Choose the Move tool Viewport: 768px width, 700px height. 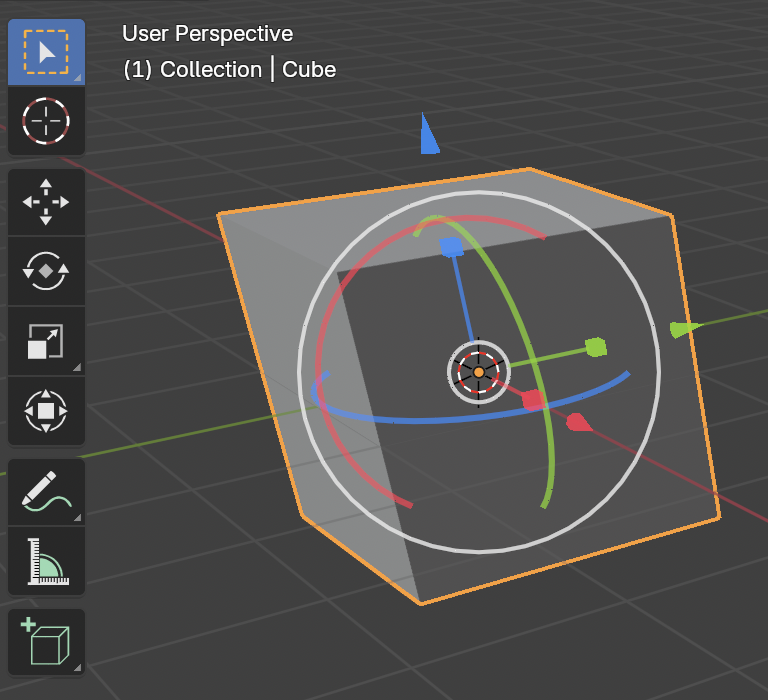[x=46, y=202]
